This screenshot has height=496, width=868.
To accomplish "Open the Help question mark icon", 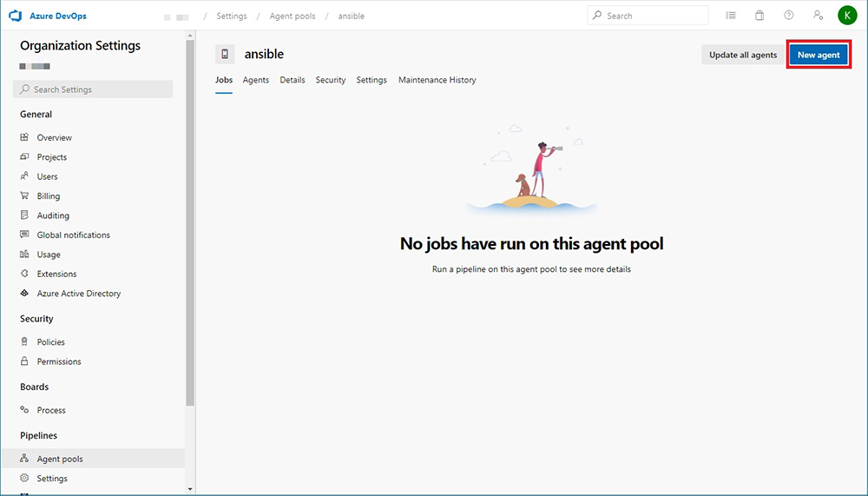I will pyautogui.click(x=788, y=16).
